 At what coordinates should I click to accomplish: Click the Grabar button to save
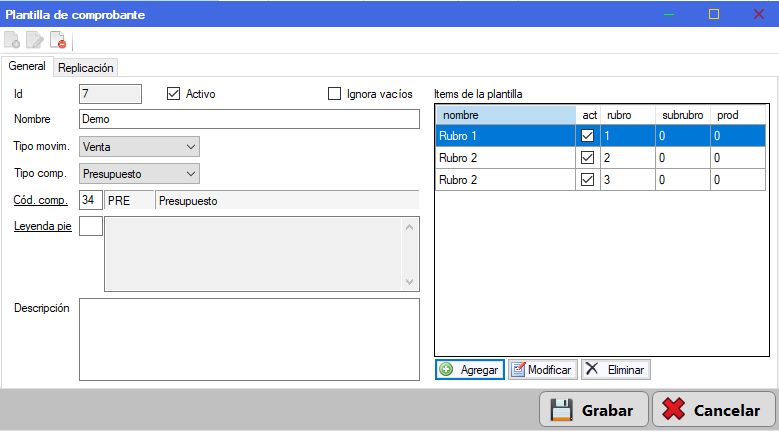point(594,410)
